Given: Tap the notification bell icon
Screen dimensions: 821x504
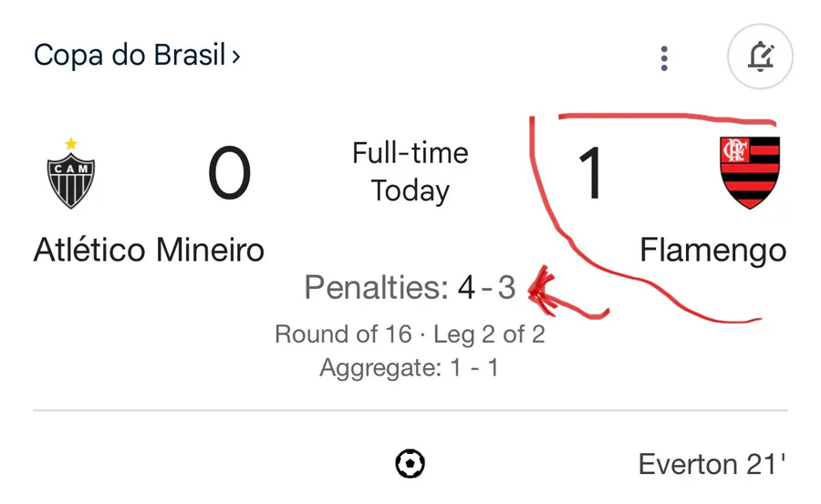Looking at the screenshot, I should [760, 57].
